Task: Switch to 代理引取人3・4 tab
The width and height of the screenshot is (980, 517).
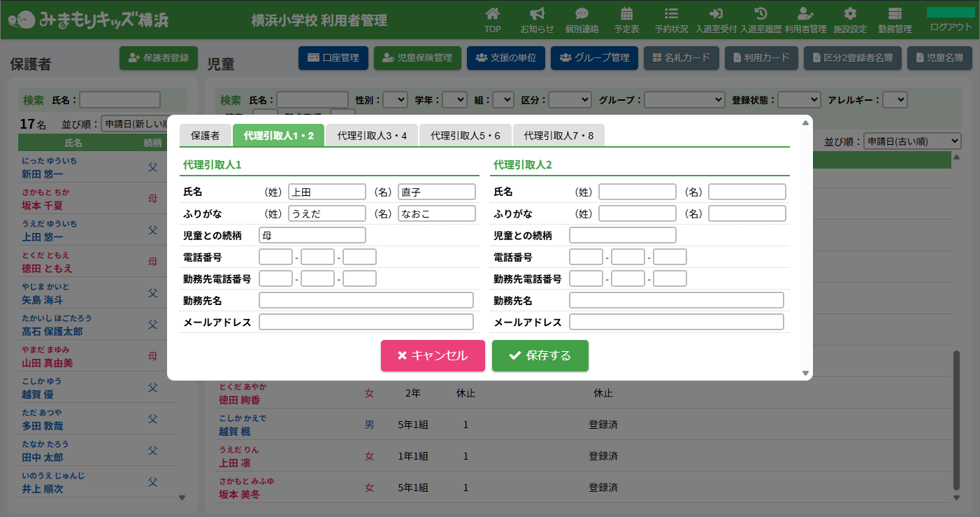Action: 372,135
